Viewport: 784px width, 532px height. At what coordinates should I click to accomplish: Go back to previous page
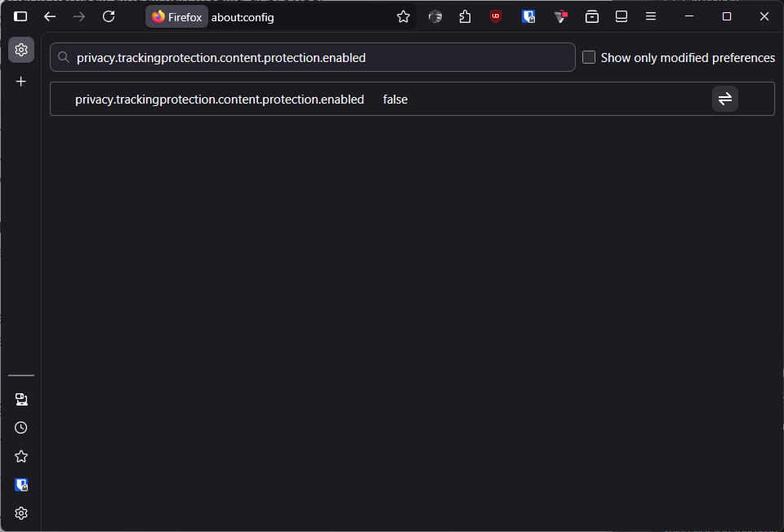point(50,17)
